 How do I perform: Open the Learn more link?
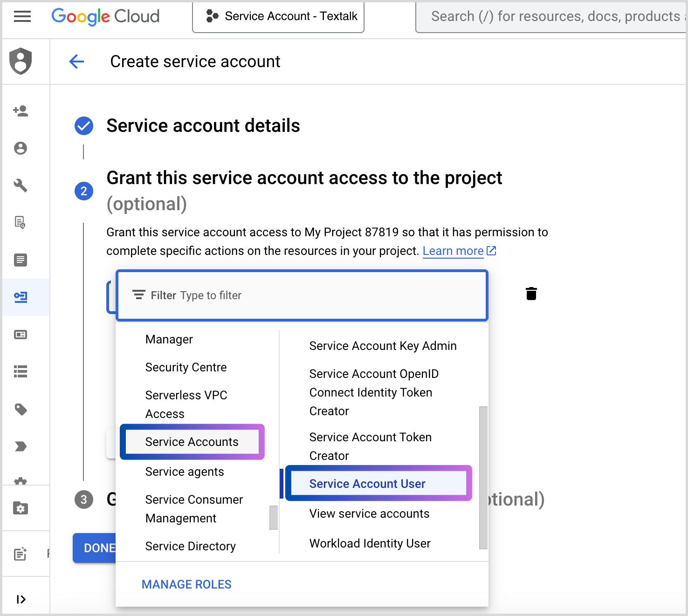tap(453, 251)
